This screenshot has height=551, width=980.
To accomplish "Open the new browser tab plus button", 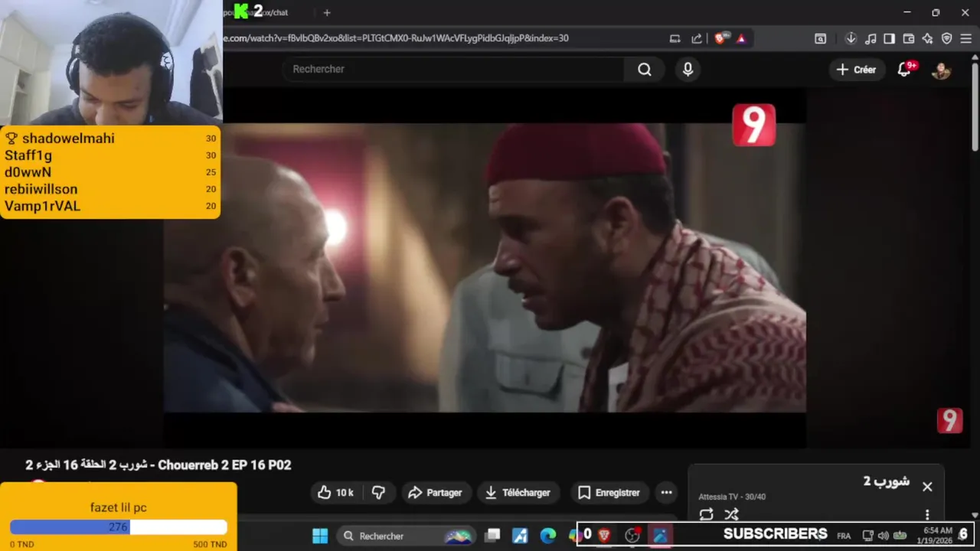I will point(327,12).
